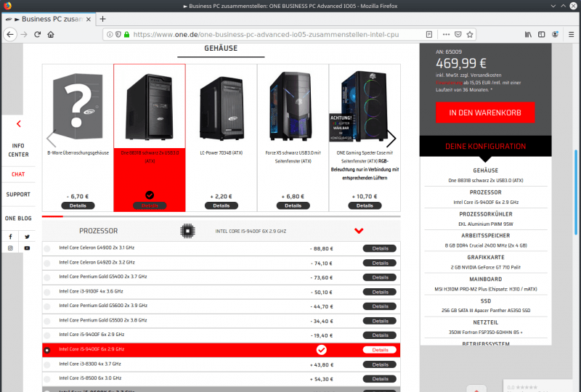Select the -19,40 € i5-9400F radio button

(47, 335)
